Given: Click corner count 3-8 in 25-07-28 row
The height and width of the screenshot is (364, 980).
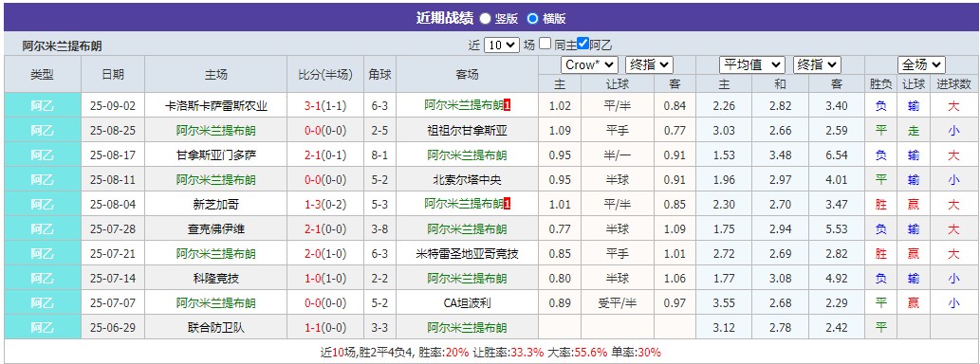Looking at the screenshot, I should click(380, 229).
